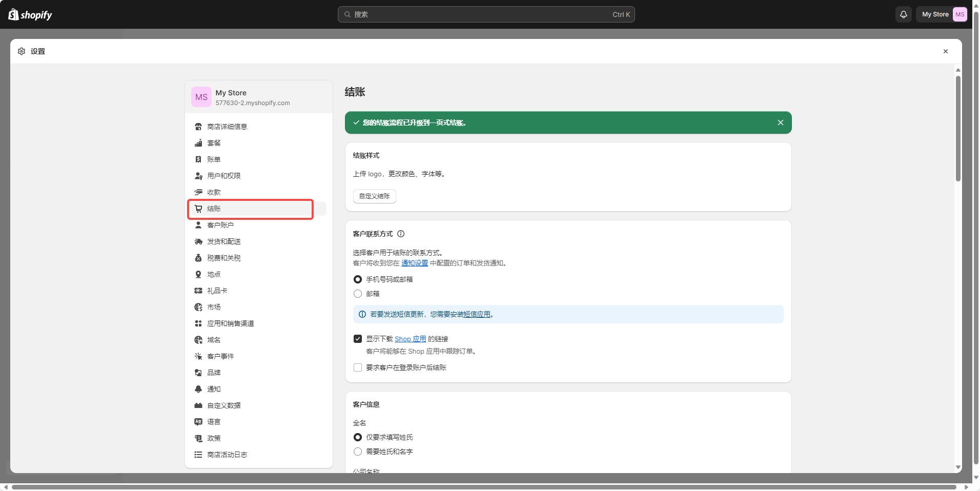Image resolution: width=980 pixels, height=491 pixels.
Task: Select the 邮箱 radio option
Action: [x=358, y=294]
